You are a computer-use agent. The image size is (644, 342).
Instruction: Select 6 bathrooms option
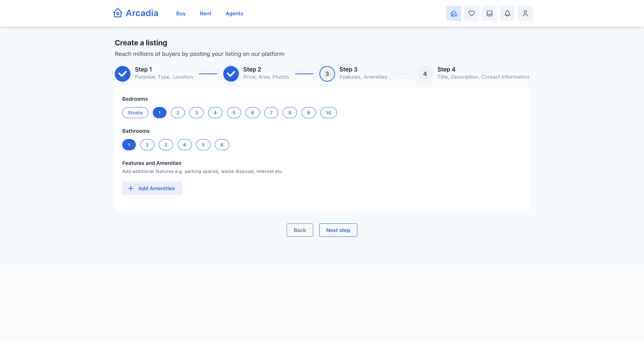(222, 145)
